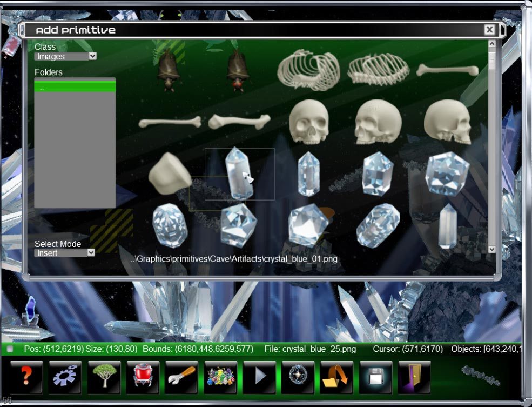The width and height of the screenshot is (532, 407).
Task: Click the tree icon in the toolbar
Action: (104, 377)
